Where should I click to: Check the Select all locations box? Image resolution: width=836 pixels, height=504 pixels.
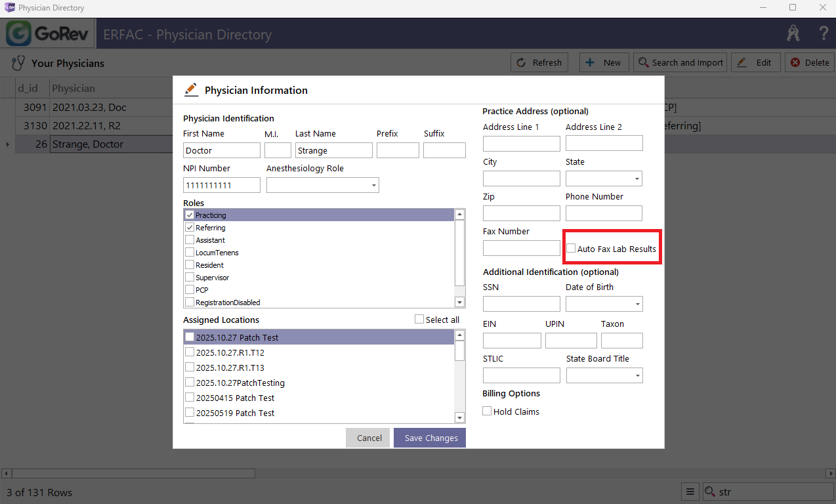(419, 320)
